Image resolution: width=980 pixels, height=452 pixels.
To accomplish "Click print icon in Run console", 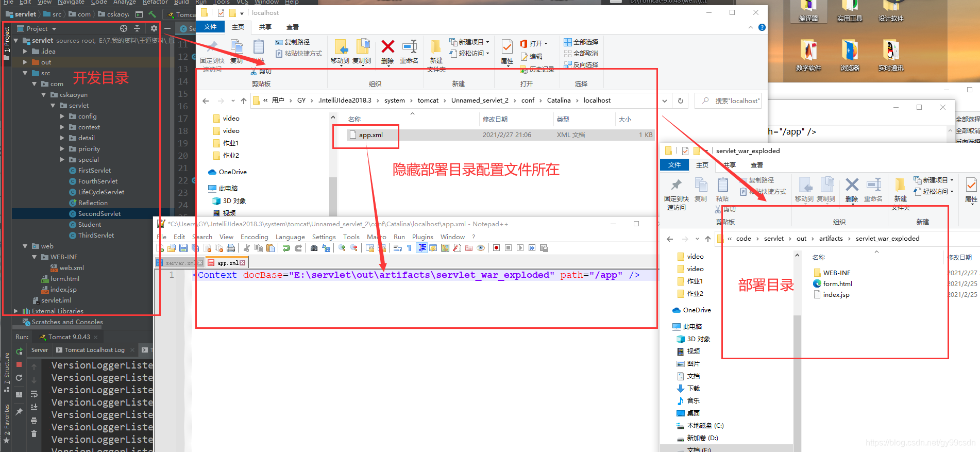I will 33,420.
